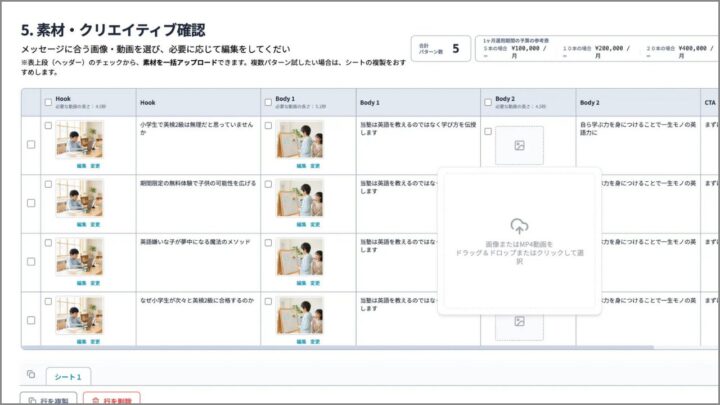Click 編集 under なぜ小学生 row Body 1 image
Viewport: 720px width, 405px height.
click(301, 342)
